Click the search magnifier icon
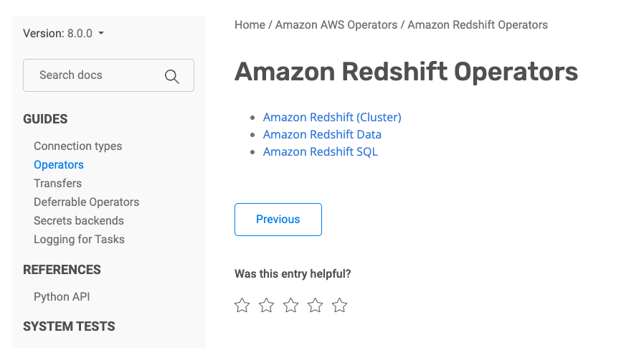The image size is (644, 348). tap(171, 77)
